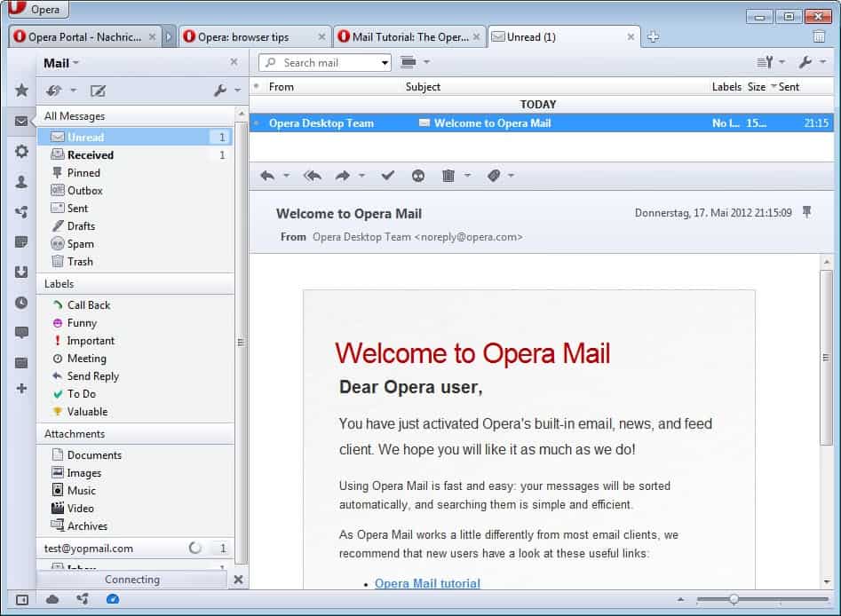Expand the Label dropdown arrow
Screen dimensions: 841x616
click(x=512, y=176)
